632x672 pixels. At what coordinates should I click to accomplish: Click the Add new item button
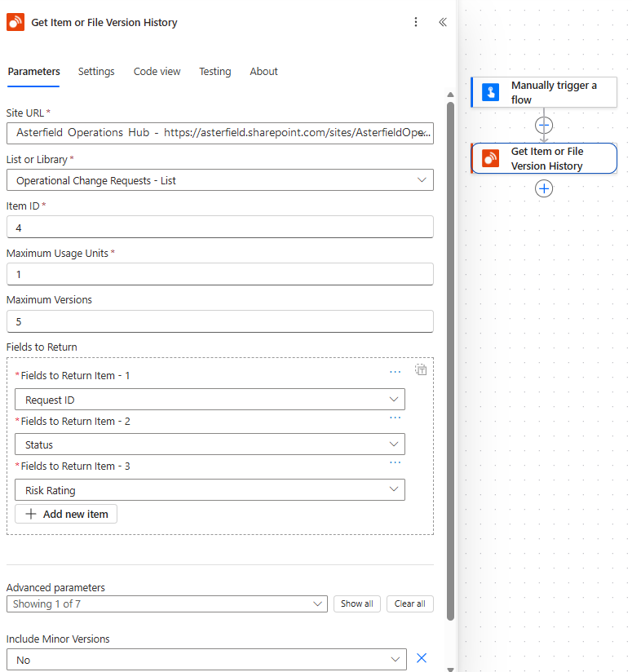[x=66, y=514]
